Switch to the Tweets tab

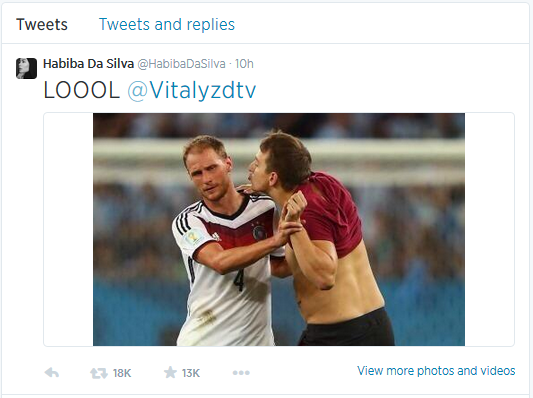tap(42, 24)
